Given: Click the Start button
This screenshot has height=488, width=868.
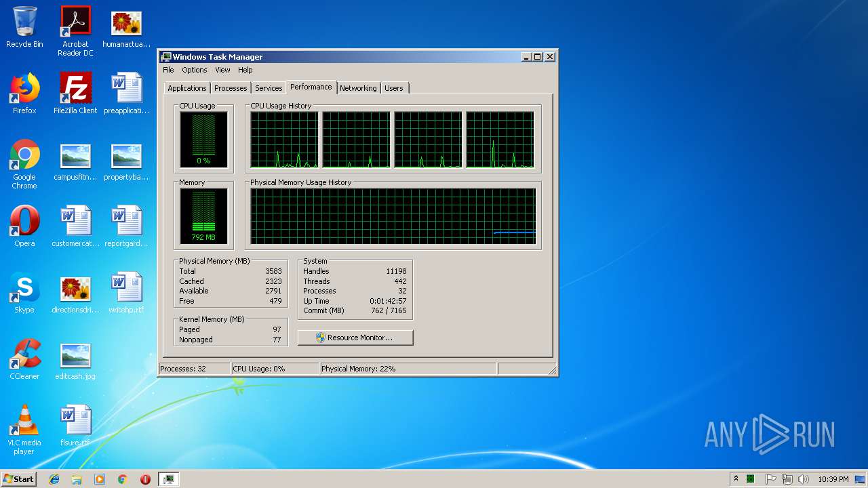Looking at the screenshot, I should point(18,479).
